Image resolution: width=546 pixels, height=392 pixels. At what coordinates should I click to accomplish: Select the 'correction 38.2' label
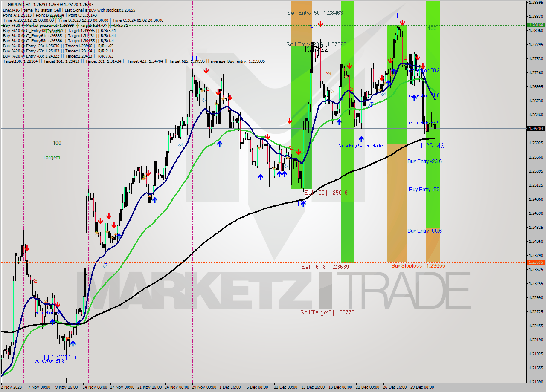point(424,70)
